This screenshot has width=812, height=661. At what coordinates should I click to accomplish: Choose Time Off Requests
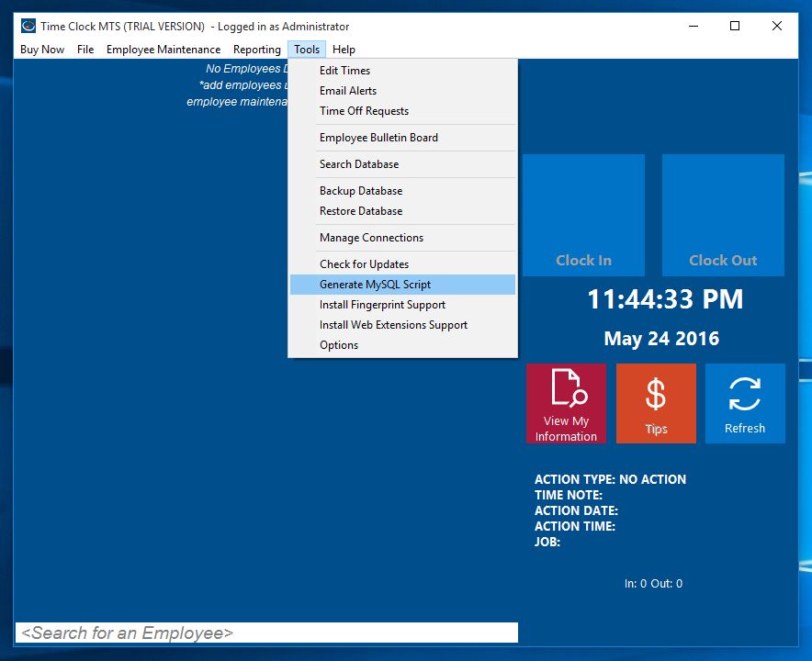pyautogui.click(x=403, y=111)
